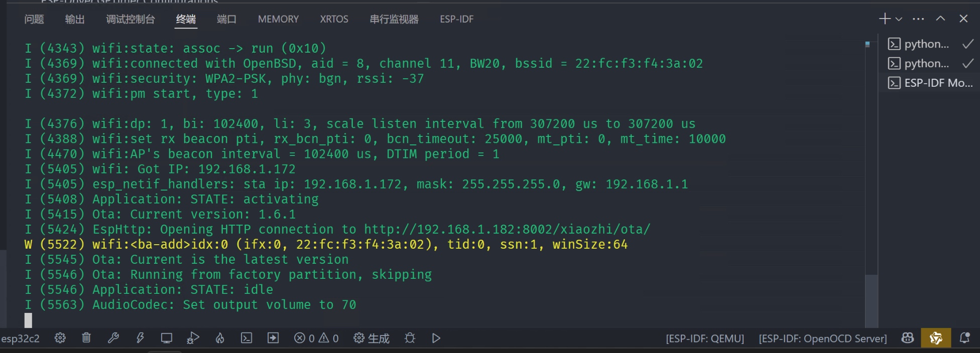Open the Copilot icon in status bar
This screenshot has width=980, height=353.
click(x=908, y=338)
